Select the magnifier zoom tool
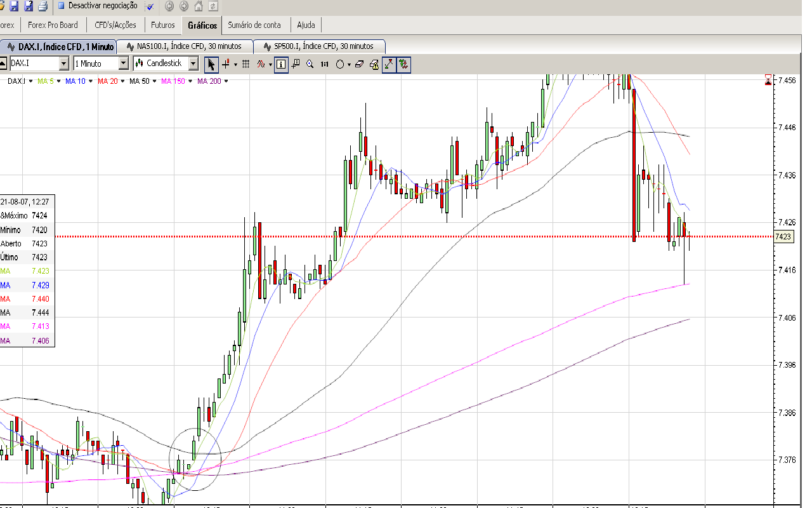This screenshot has height=508, width=812. 310,64
